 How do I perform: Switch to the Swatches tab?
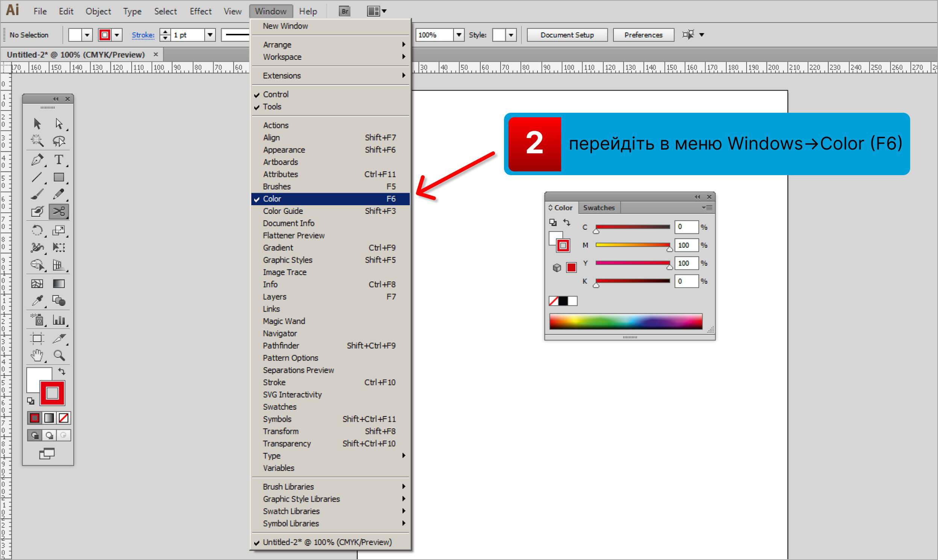pos(598,207)
